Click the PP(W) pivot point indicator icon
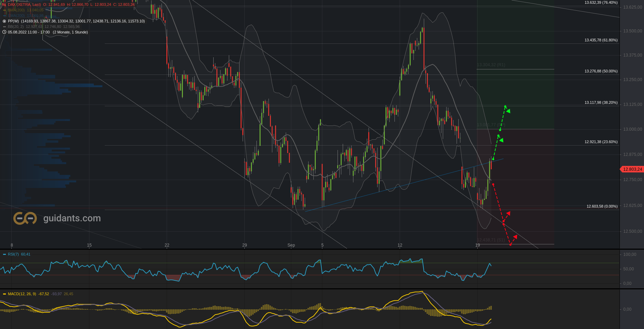Image resolution: width=644 pixels, height=329 pixels. pyautogui.click(x=4, y=21)
